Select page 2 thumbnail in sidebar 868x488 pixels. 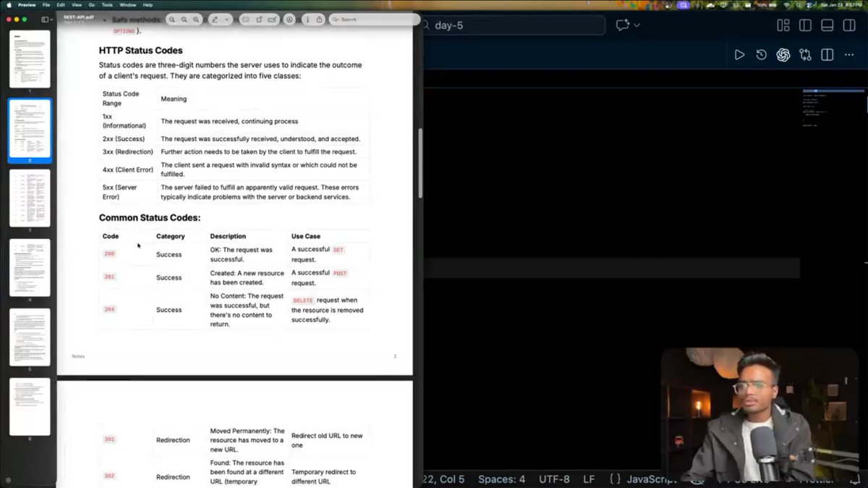pyautogui.click(x=30, y=129)
